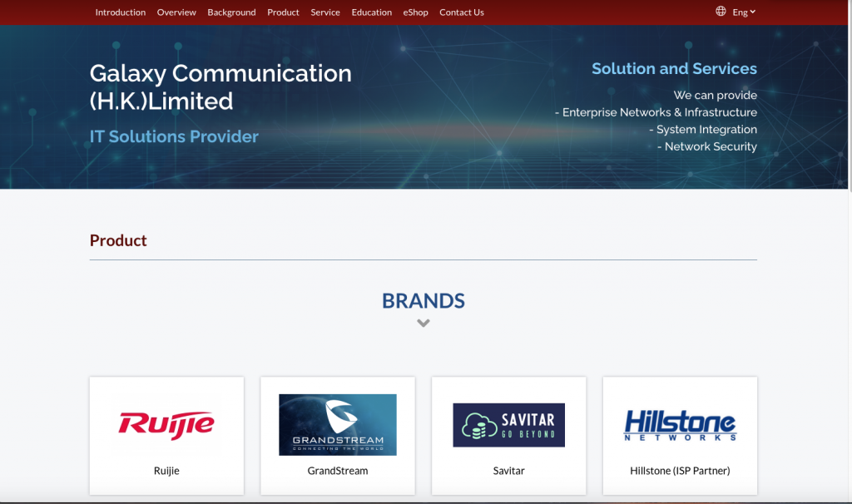This screenshot has width=852, height=504.
Task: Click the We can provide text
Action: point(715,95)
